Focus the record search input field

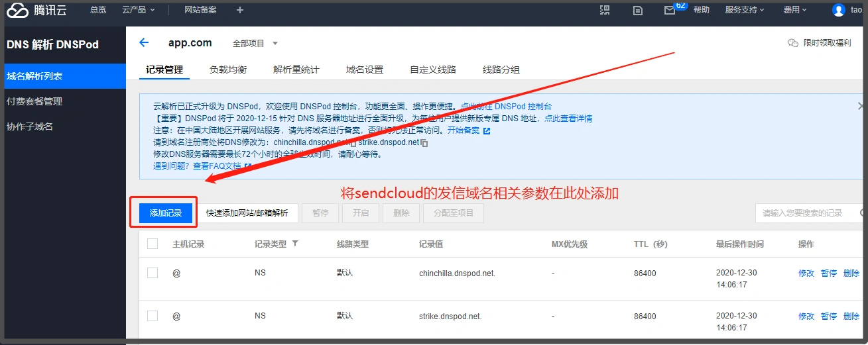point(810,213)
